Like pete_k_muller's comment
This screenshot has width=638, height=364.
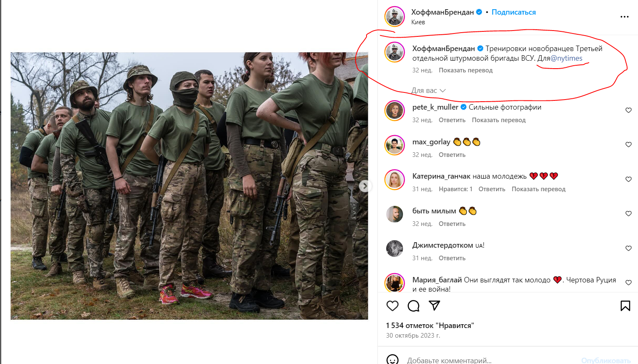tap(628, 110)
